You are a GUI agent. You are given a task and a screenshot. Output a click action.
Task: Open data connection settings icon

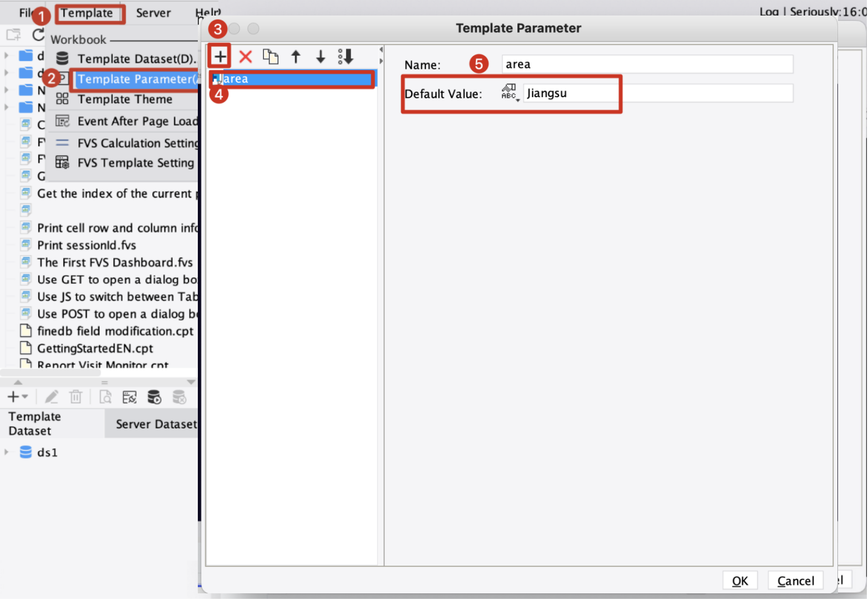pos(129,397)
